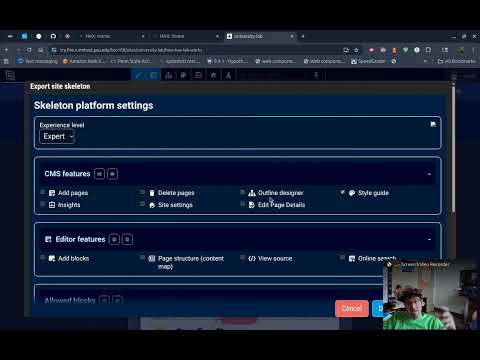This screenshot has height=360, width=480.
Task: Click the green shield extension icon
Action: (406, 50)
